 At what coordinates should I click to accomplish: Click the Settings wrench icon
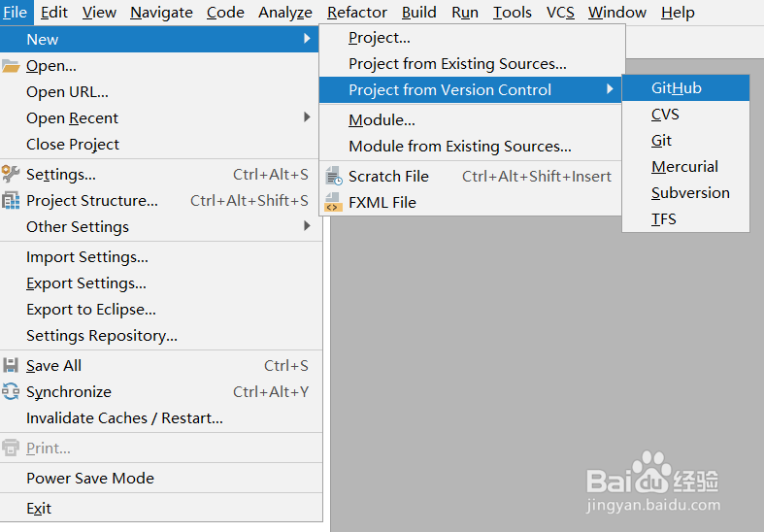(11, 174)
